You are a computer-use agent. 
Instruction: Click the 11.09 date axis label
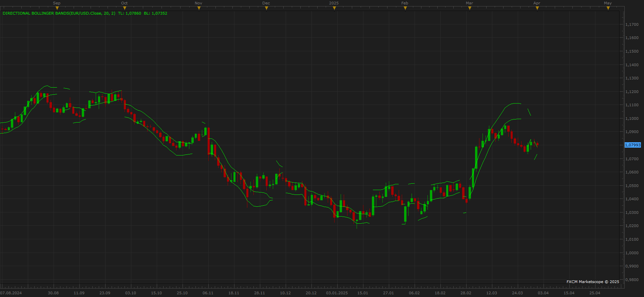(x=79, y=293)
